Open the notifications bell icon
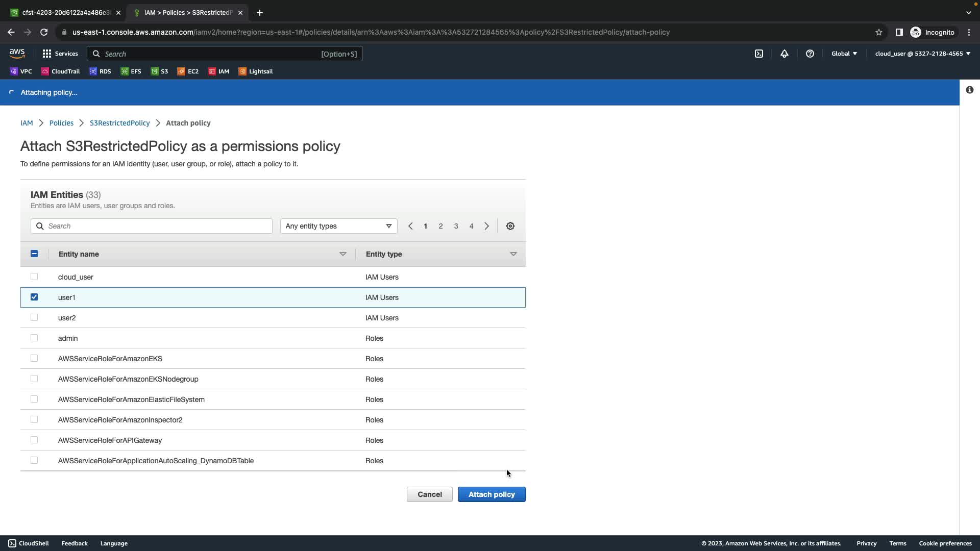 point(785,54)
